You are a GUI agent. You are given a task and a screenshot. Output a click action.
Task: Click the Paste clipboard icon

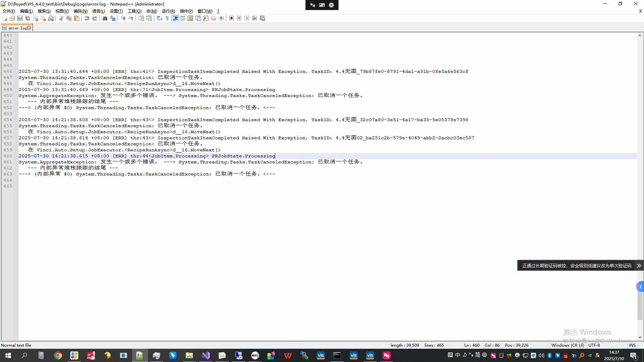click(x=77, y=18)
